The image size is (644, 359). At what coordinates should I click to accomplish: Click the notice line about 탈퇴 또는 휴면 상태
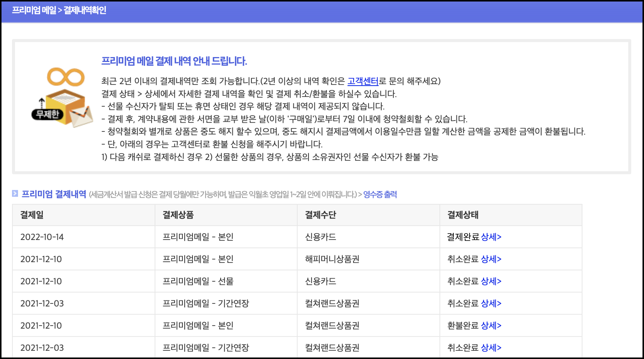(x=243, y=106)
